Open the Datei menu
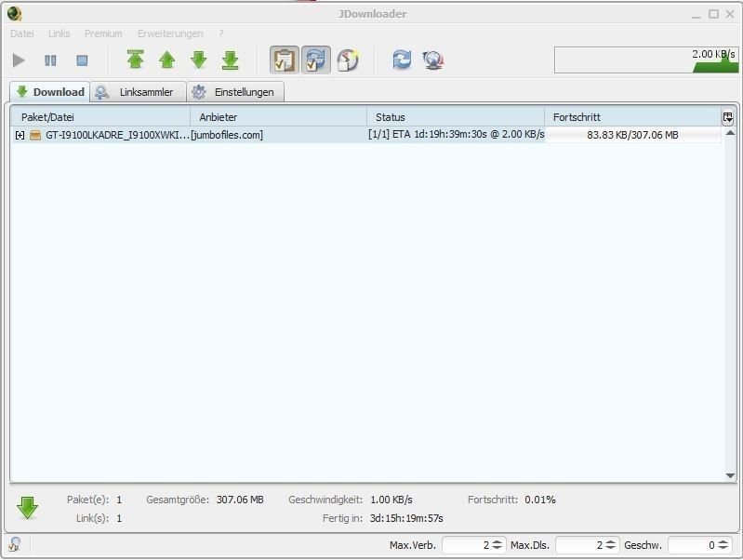The image size is (743, 560). (21, 33)
